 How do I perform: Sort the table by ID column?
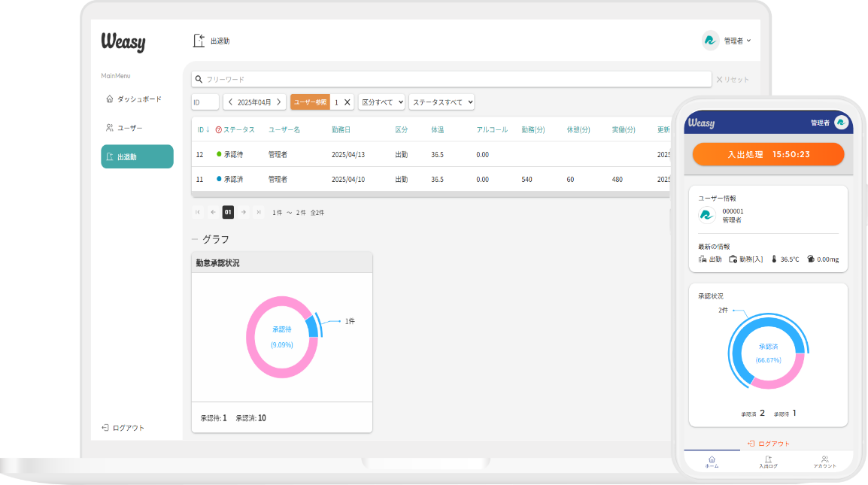(203, 130)
